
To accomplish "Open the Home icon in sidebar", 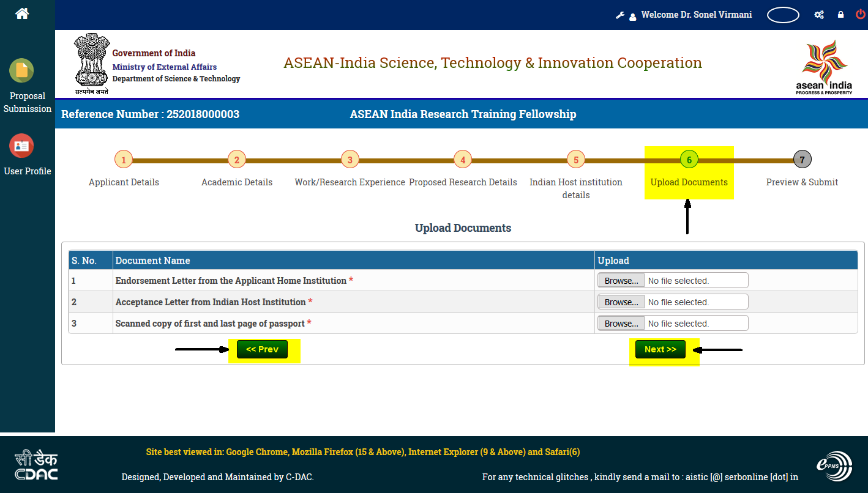I will pyautogui.click(x=22, y=13).
